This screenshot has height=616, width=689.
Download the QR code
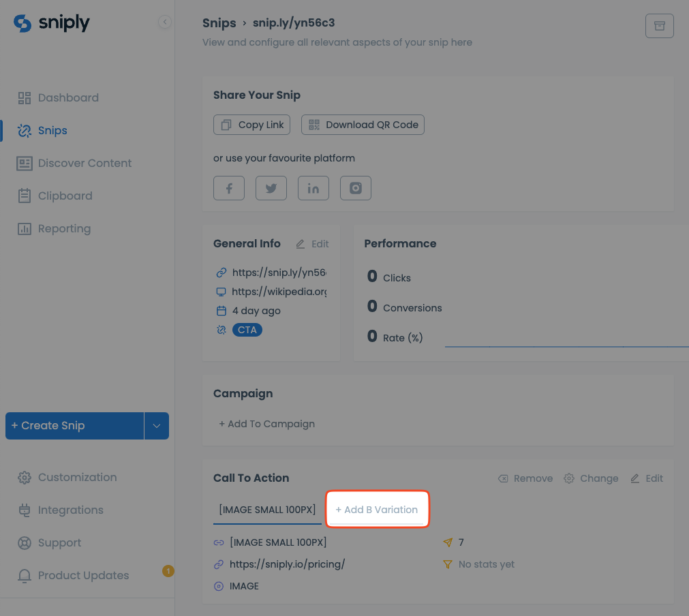click(x=363, y=125)
